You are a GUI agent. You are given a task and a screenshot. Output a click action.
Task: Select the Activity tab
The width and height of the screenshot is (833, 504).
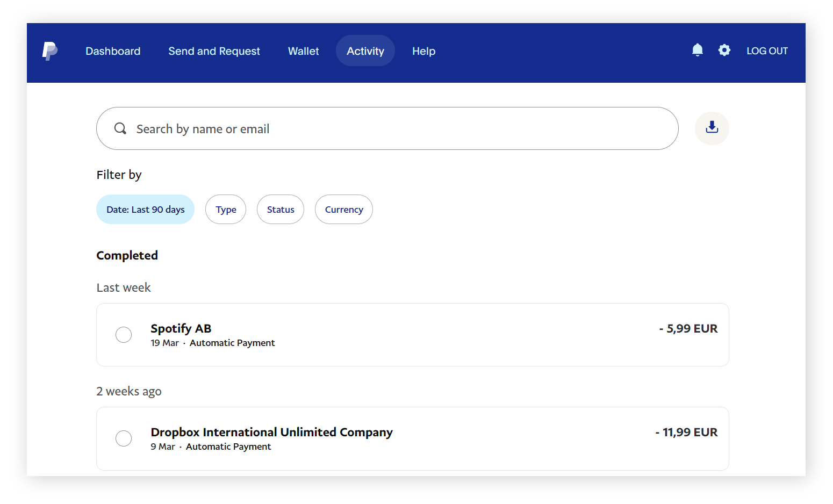(x=365, y=51)
